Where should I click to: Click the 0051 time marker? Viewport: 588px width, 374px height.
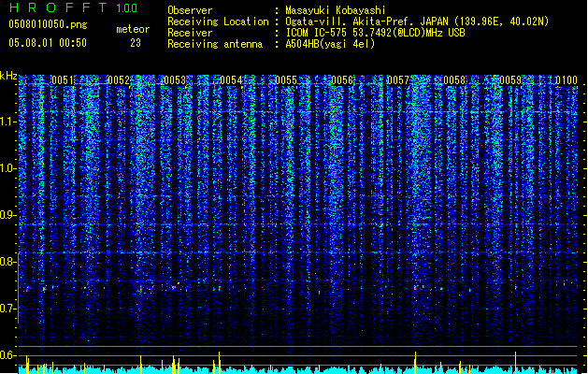(x=63, y=80)
